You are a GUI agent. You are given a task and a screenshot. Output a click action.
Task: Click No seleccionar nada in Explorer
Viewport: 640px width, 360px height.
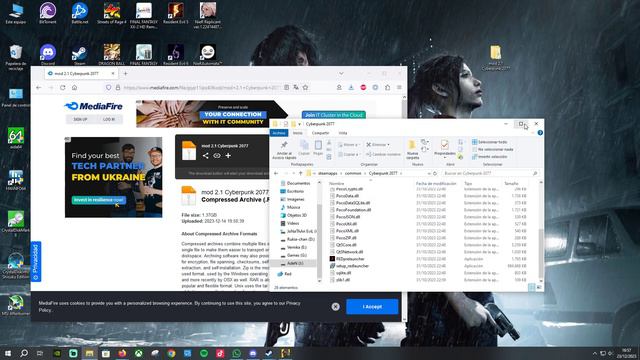[493, 149]
